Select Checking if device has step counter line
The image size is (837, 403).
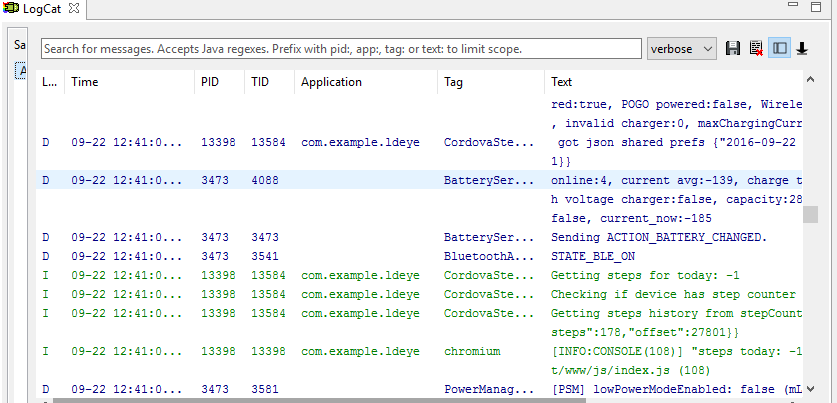pyautogui.click(x=420, y=294)
